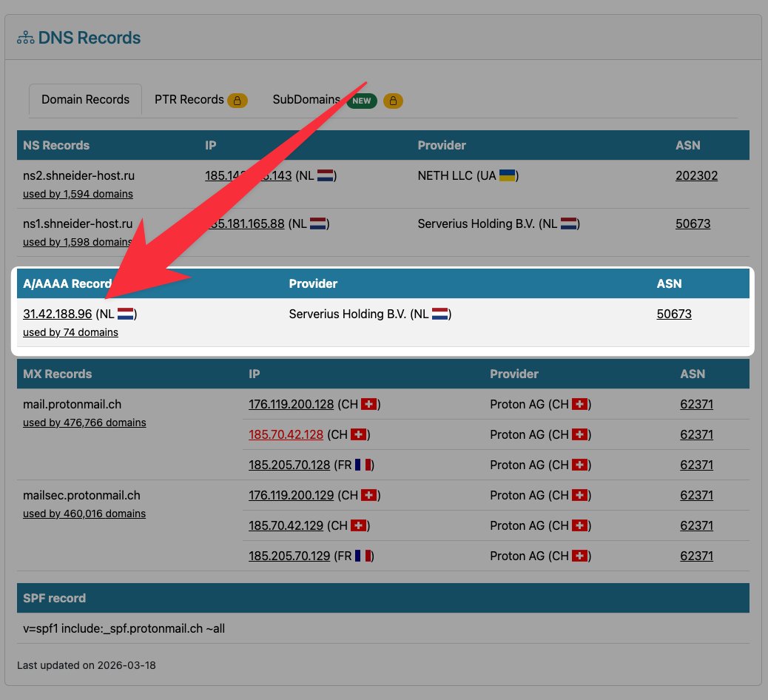Click ns1.shneider-host.ru nameserver text

point(78,223)
